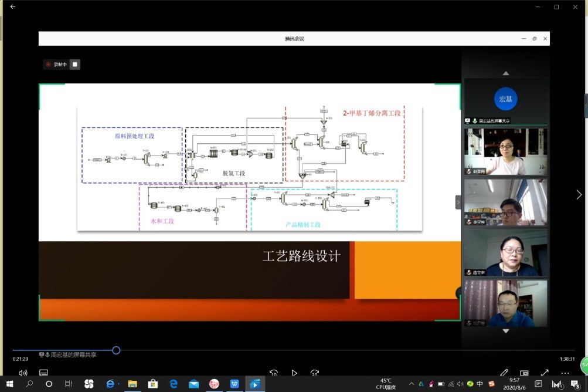Click the back arrow in the video player

coord(13,7)
